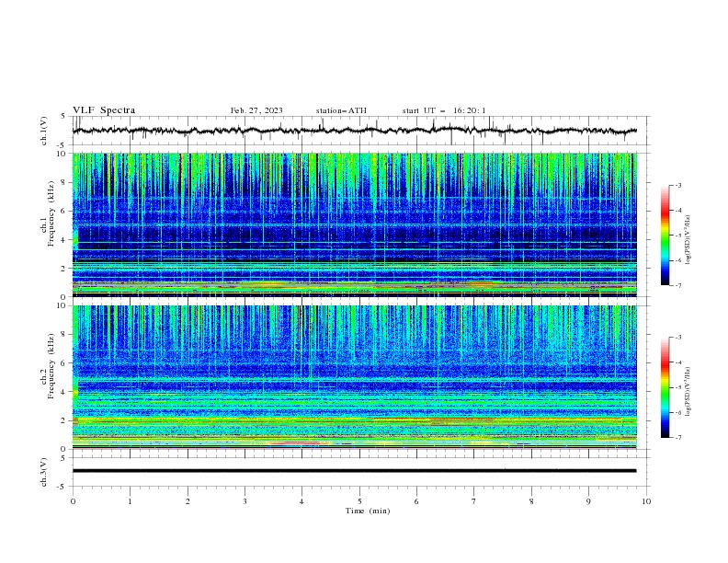The width and height of the screenshot is (728, 563).
Task: Click inside the ch.1 spectrogram panel
Action: click(x=354, y=224)
